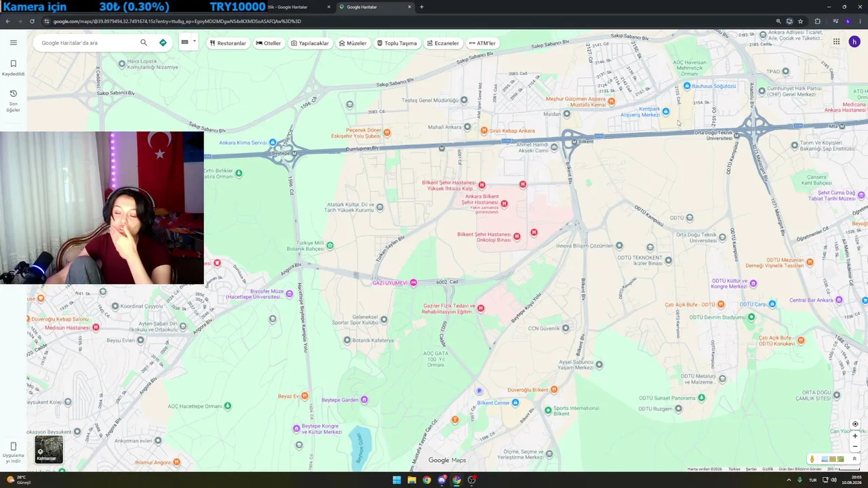Open the Google account avatar on the map

point(854,41)
